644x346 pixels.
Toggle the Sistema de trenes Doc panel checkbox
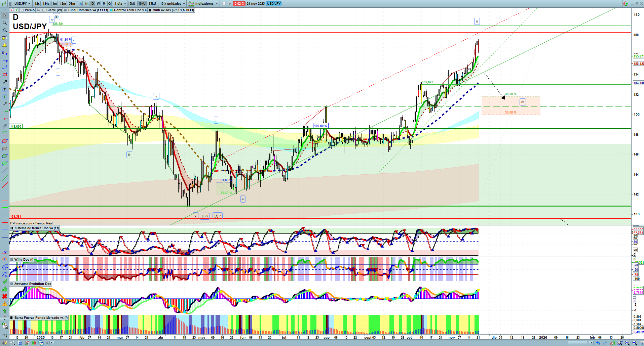pos(12,228)
